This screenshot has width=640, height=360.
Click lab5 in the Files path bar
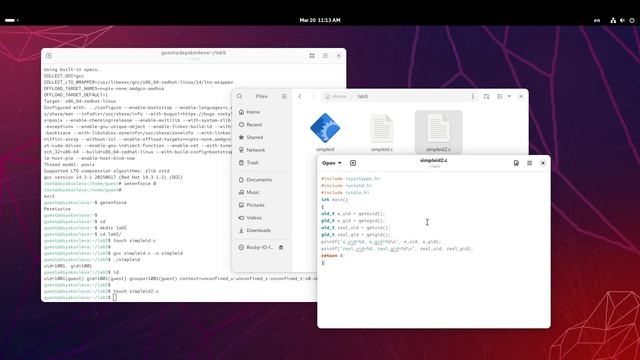[x=362, y=96]
